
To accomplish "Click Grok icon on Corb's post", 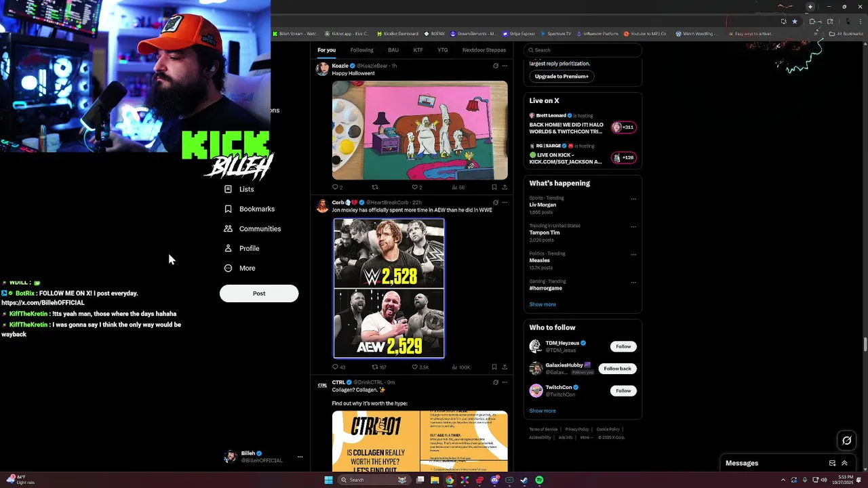I will (x=496, y=202).
